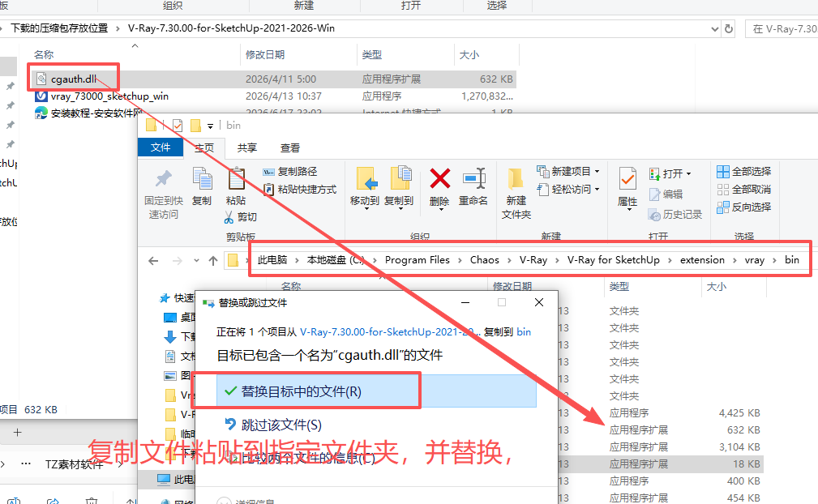Click the Type (类型) header in bin window
The width and height of the screenshot is (818, 504).
(619, 286)
